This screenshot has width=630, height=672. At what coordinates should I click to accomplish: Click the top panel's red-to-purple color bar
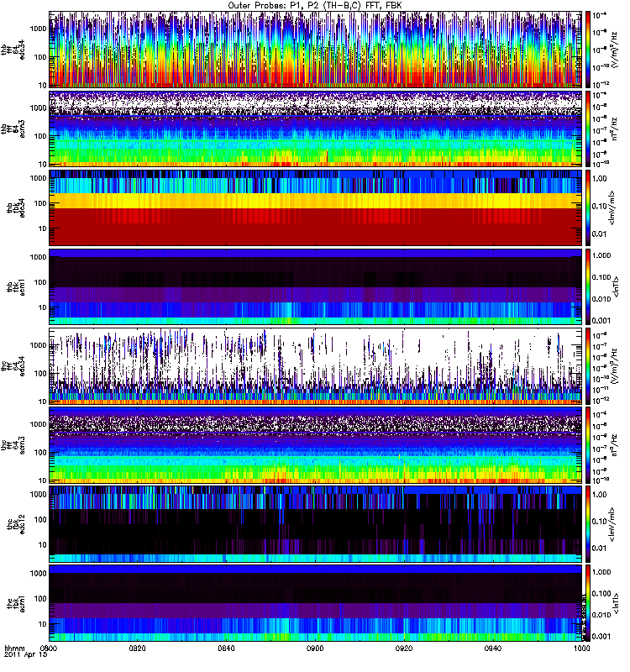587,50
